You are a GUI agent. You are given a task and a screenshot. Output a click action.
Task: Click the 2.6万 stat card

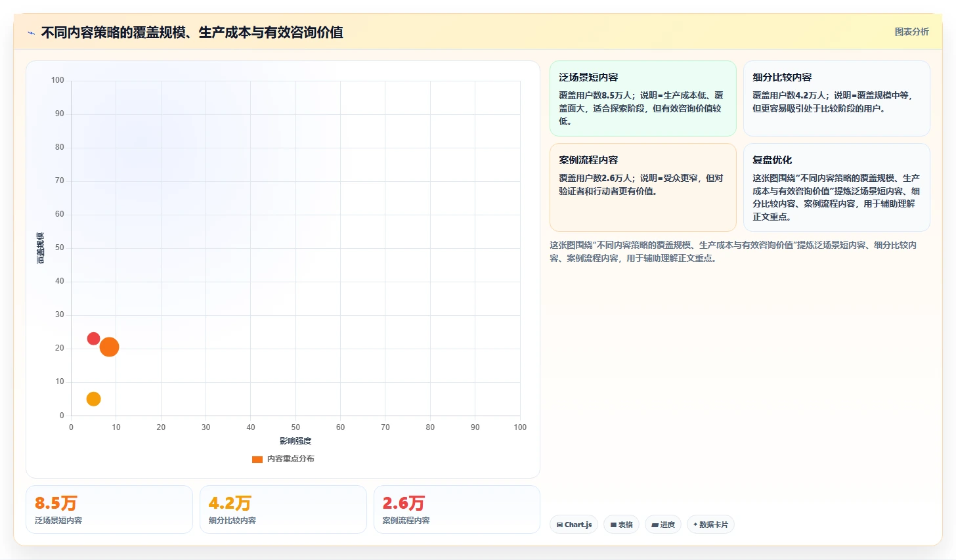click(456, 509)
